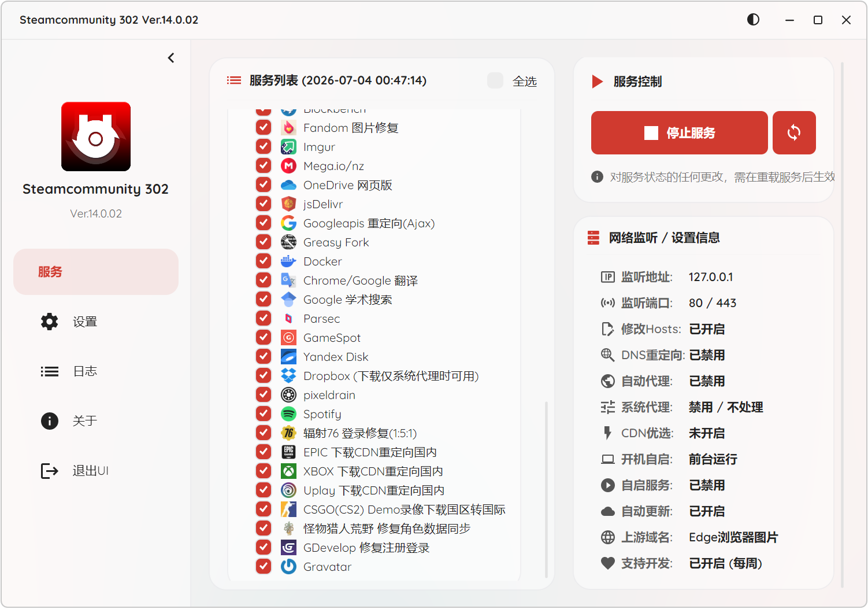Click the 网络监听 / 设置信息 header icon
This screenshot has width=868, height=609.
pos(593,238)
